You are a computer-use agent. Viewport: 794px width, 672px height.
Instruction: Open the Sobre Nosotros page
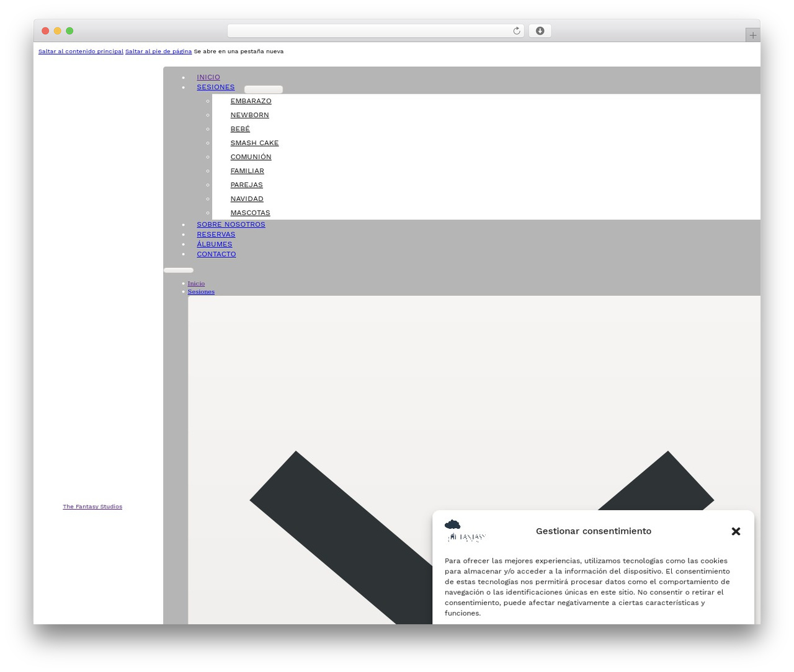pyautogui.click(x=231, y=224)
